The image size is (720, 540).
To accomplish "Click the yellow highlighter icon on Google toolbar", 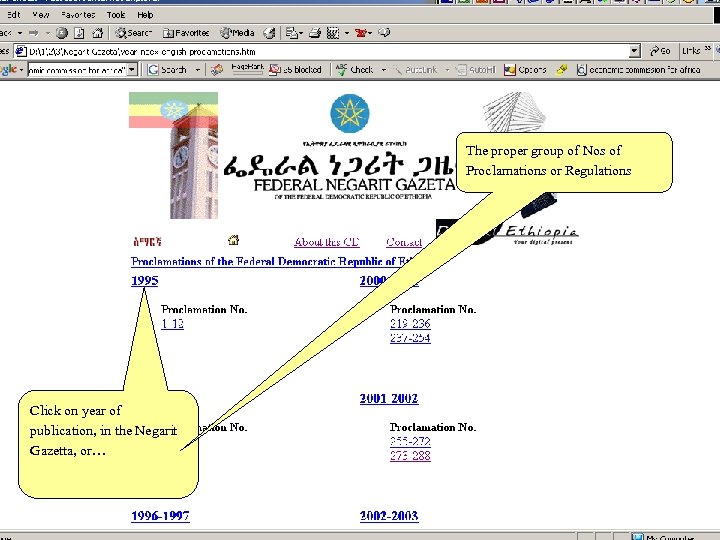I will point(561,70).
